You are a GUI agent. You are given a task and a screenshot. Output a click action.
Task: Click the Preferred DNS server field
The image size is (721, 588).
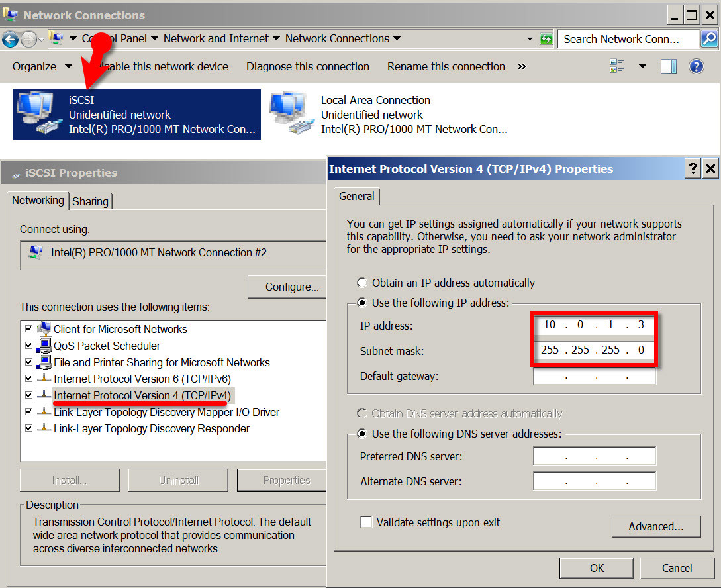[595, 456]
